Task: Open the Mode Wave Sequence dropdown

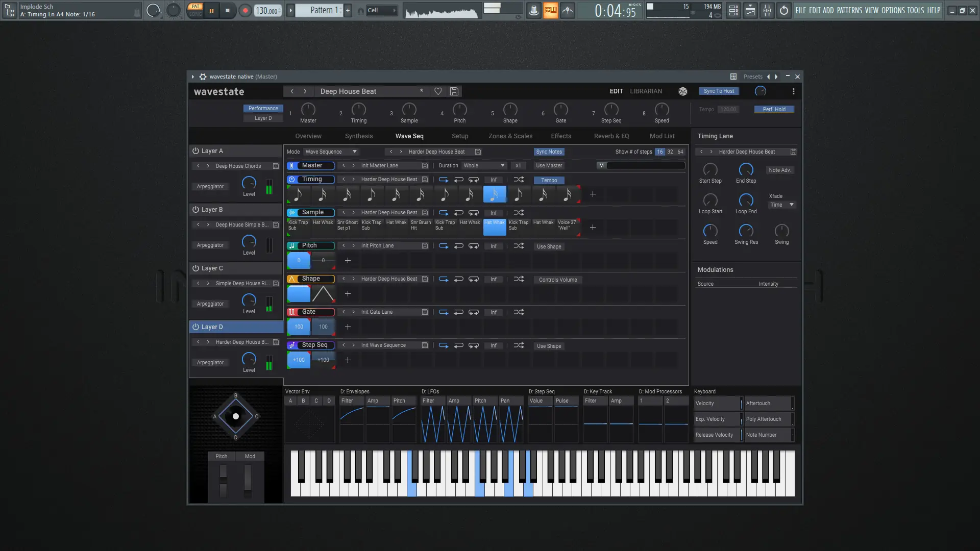Action: click(331, 152)
